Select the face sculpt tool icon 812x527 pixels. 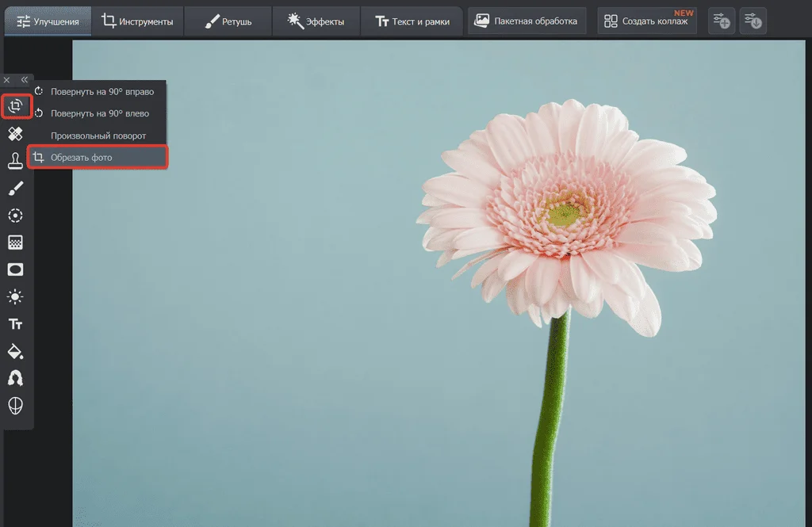tap(16, 406)
